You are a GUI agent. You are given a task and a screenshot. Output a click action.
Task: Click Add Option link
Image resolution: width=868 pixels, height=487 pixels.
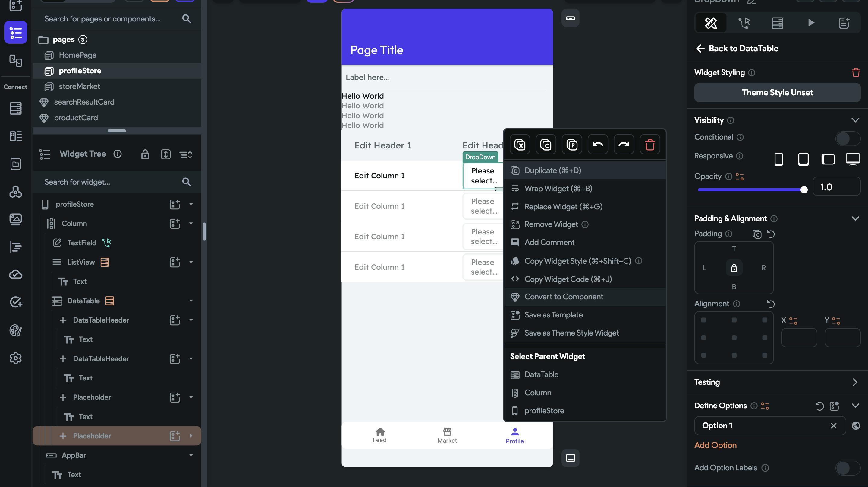click(x=715, y=445)
